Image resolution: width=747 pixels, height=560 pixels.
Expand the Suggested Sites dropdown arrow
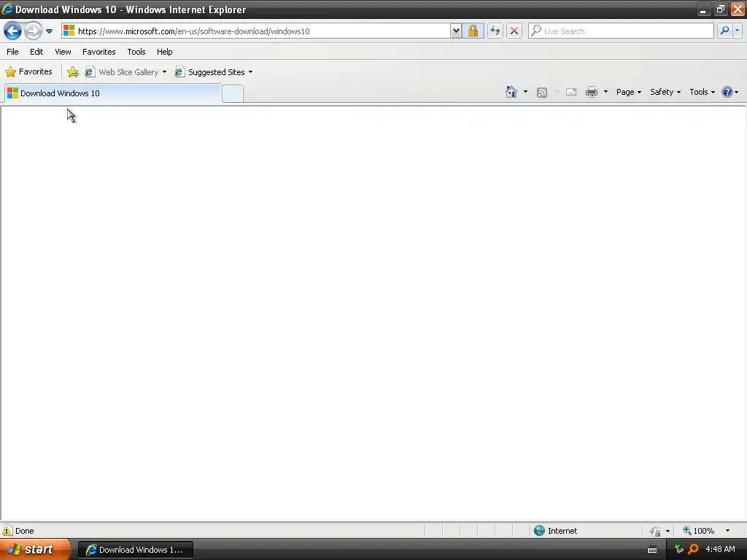pyautogui.click(x=251, y=72)
